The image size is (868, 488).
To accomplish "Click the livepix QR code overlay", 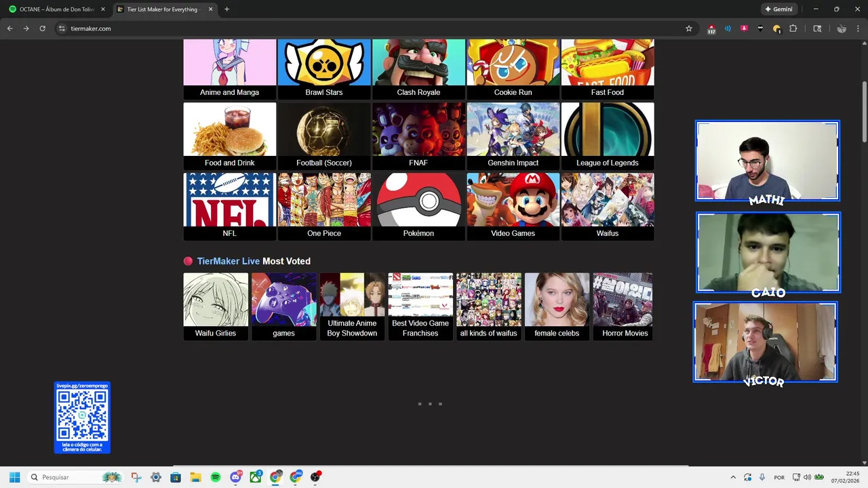I will tap(82, 418).
